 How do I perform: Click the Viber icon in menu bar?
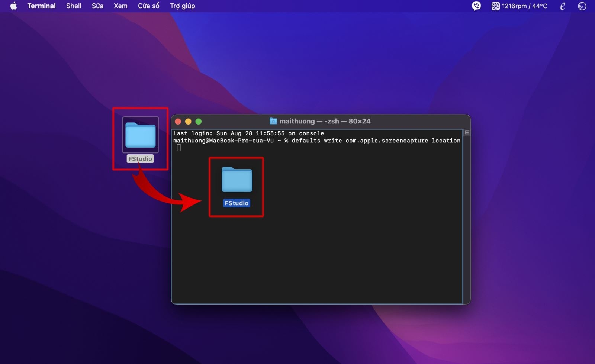tap(476, 6)
